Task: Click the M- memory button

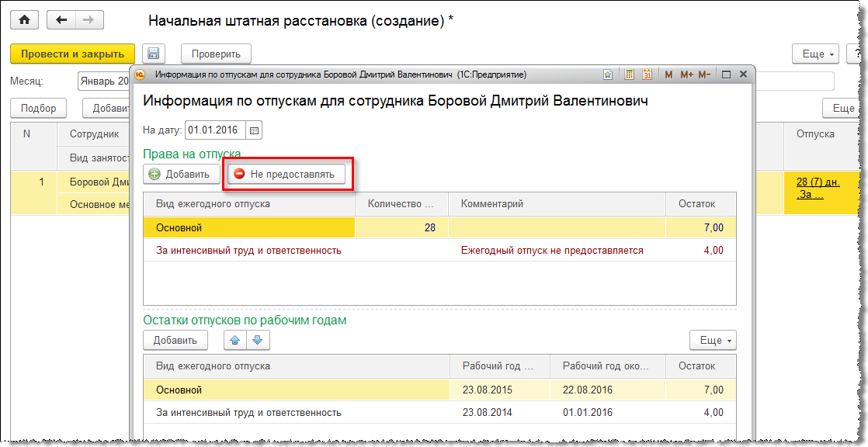Action: (x=704, y=74)
